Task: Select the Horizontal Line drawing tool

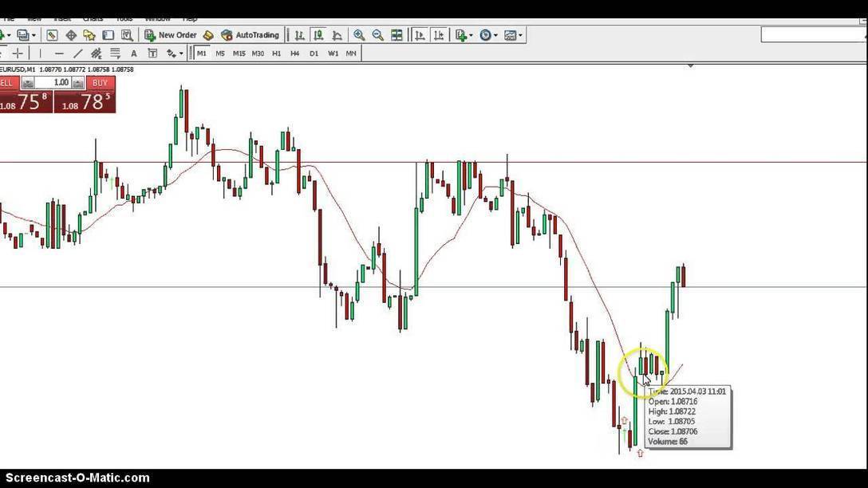Action: click(59, 53)
